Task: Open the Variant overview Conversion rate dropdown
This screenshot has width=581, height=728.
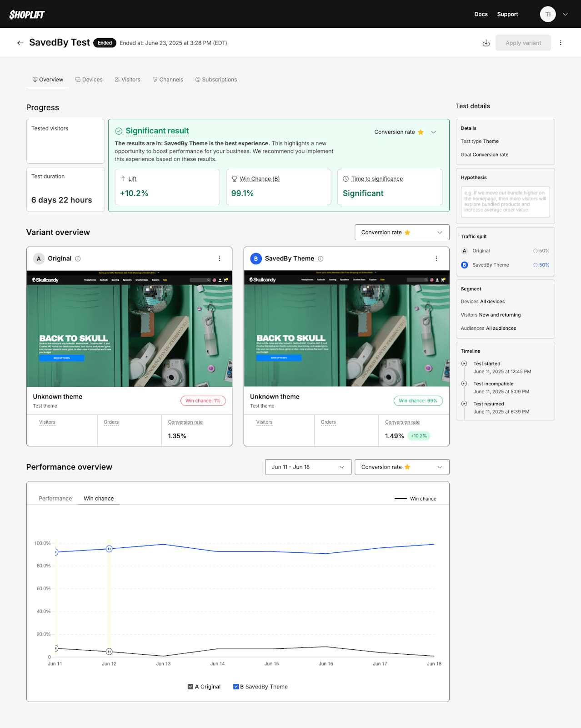Action: pos(402,233)
